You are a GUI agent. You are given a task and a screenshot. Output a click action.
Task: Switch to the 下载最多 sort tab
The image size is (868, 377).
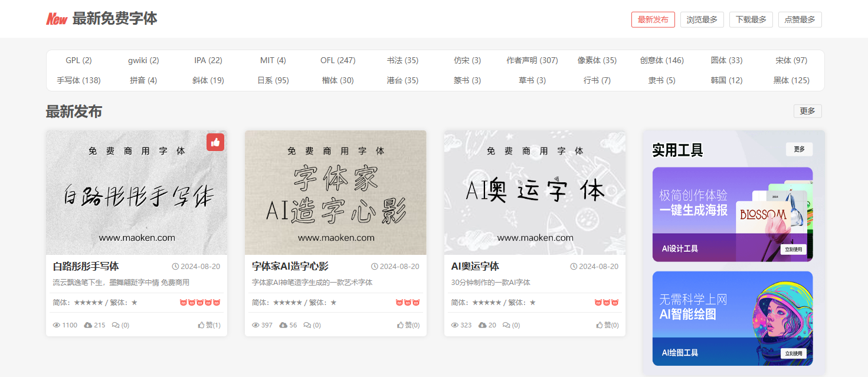click(751, 19)
